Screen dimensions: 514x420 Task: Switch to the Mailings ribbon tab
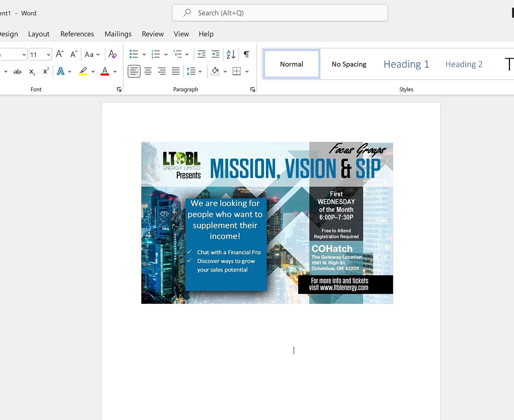coord(118,34)
